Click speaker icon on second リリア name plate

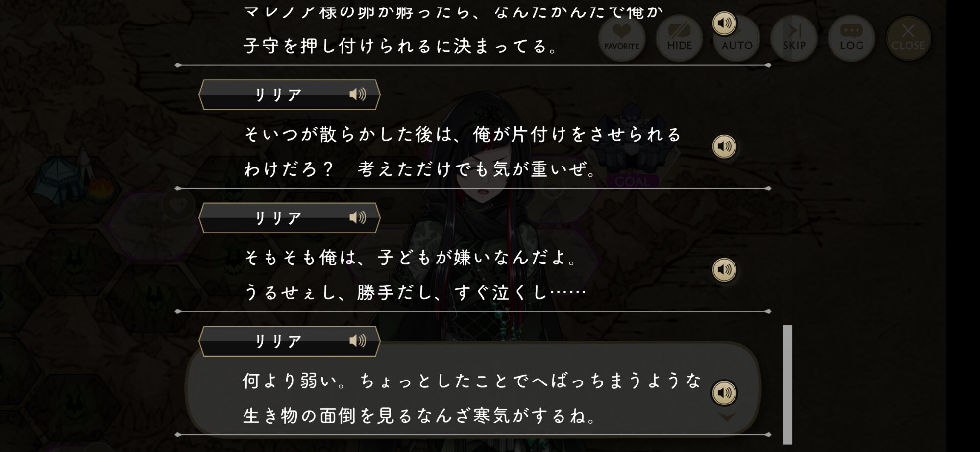click(358, 217)
